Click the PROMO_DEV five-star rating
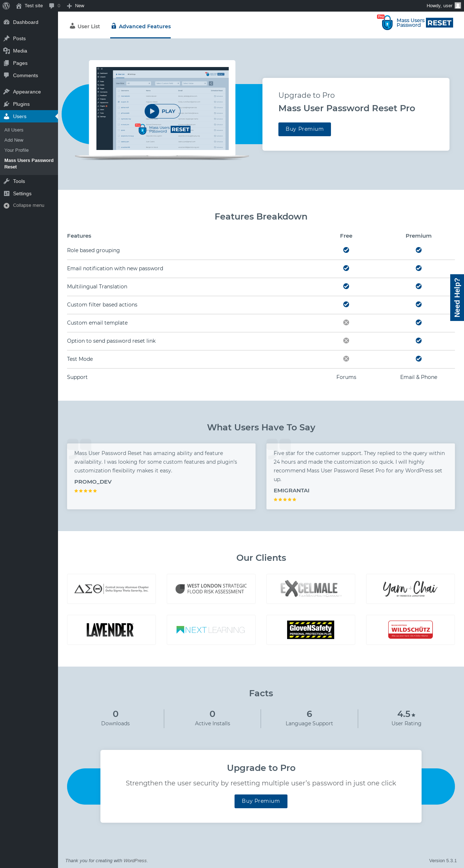 click(86, 491)
